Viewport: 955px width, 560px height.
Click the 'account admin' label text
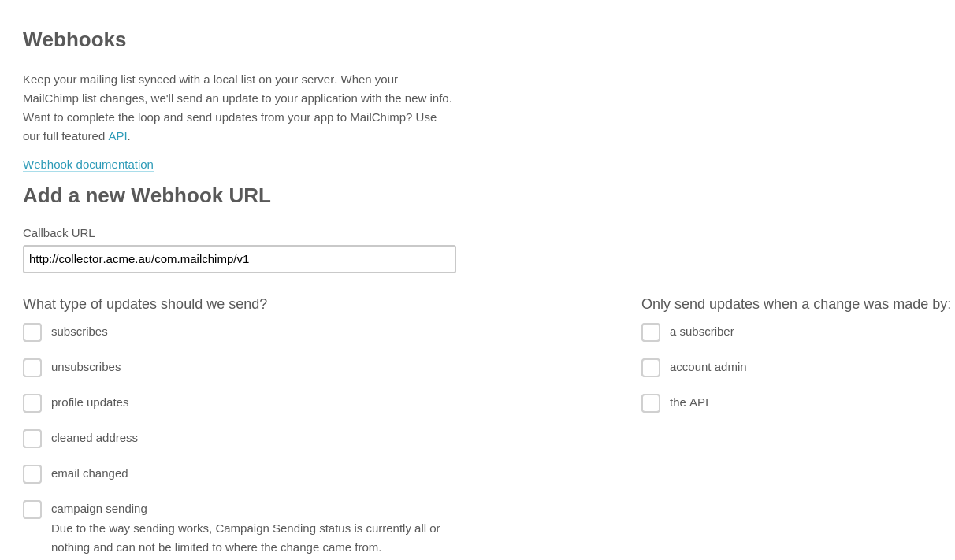coord(708,367)
